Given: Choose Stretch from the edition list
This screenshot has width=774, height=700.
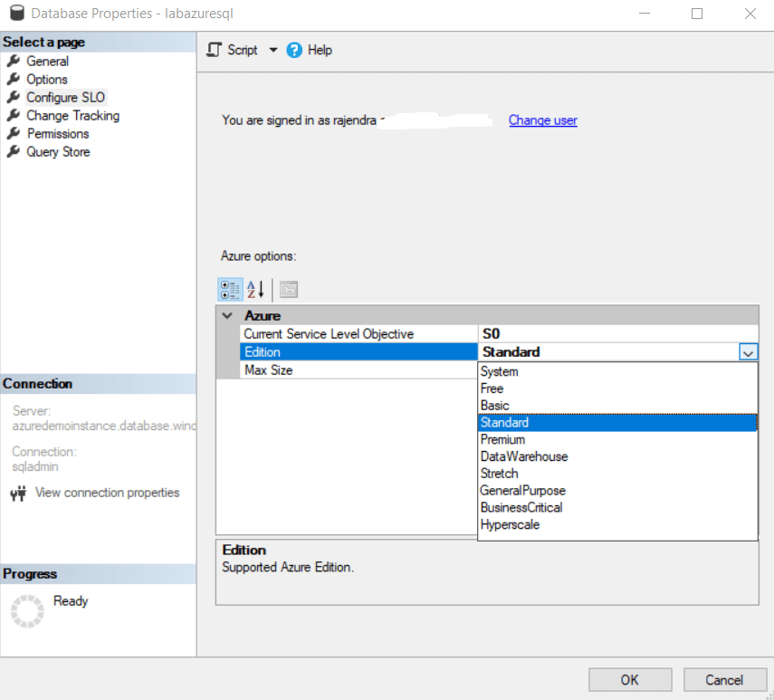Looking at the screenshot, I should pyautogui.click(x=617, y=474).
